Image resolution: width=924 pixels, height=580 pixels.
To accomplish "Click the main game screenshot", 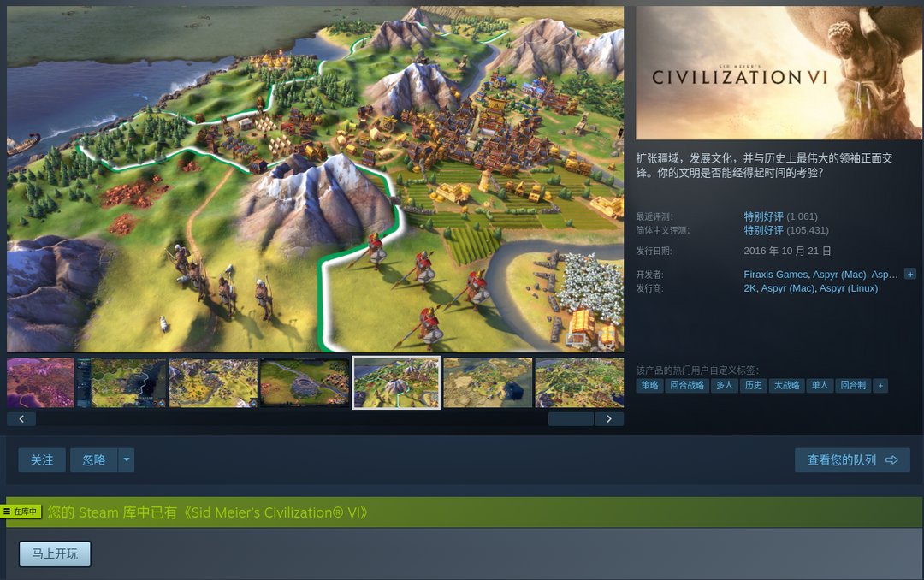I will [315, 179].
